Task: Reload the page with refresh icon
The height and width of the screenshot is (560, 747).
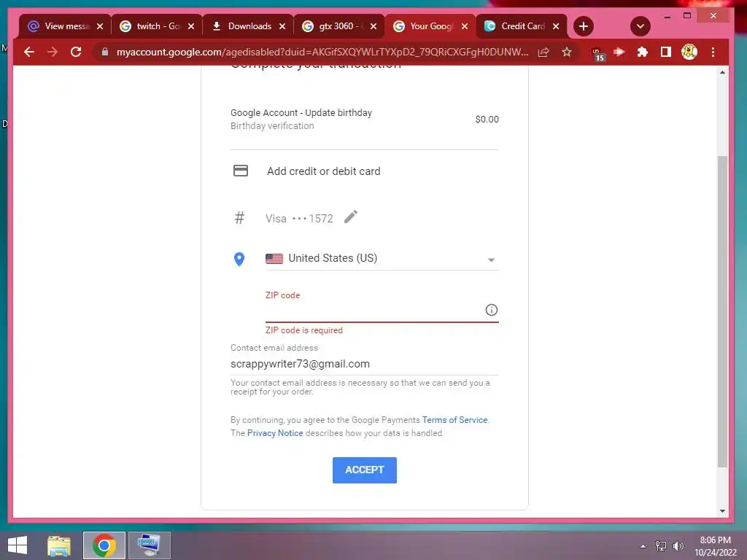Action: (x=76, y=52)
